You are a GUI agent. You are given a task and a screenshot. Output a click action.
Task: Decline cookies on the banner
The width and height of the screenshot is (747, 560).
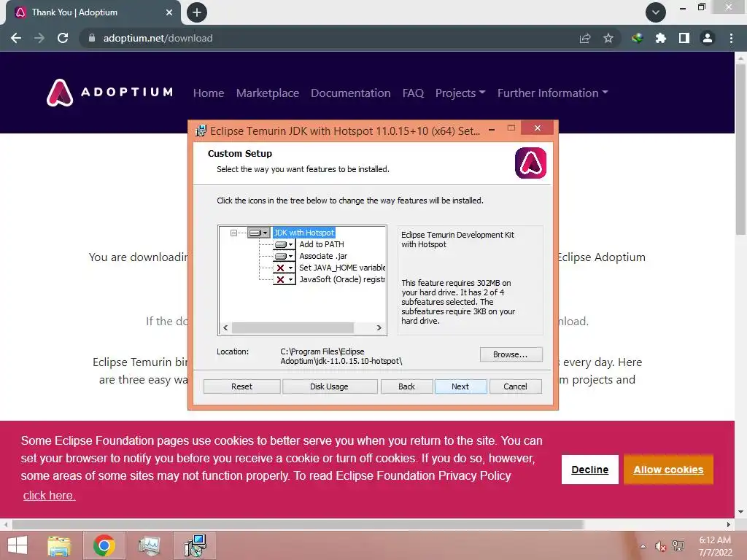point(589,470)
